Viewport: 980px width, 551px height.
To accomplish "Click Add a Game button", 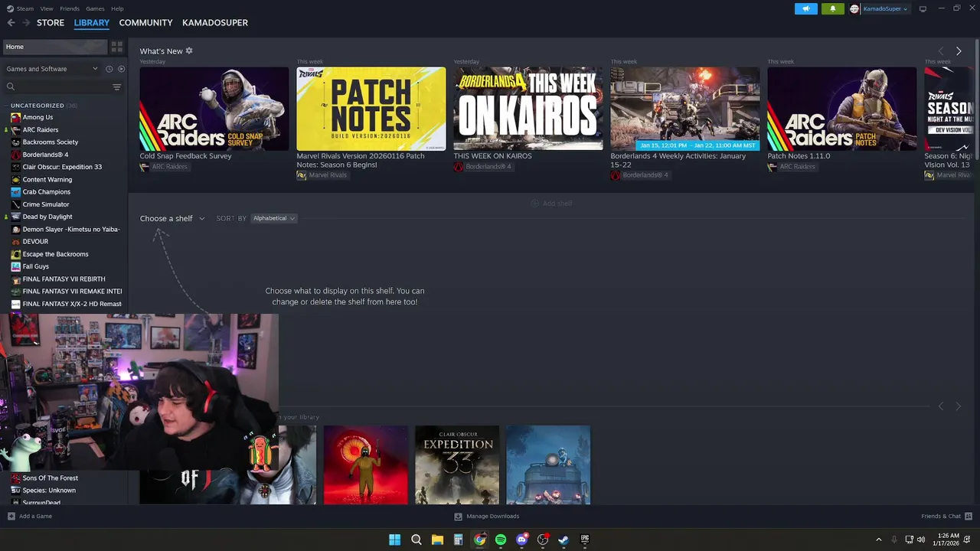I will pyautogui.click(x=30, y=517).
